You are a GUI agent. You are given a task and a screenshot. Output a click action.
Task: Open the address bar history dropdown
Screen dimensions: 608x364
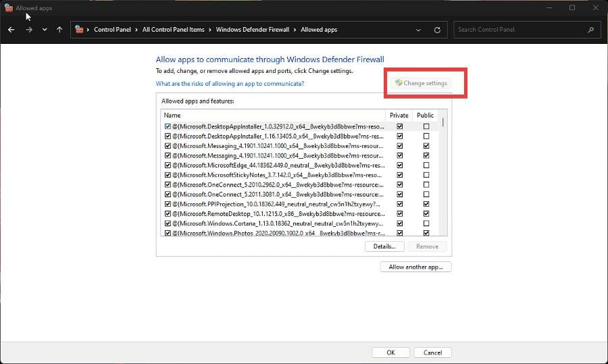(x=418, y=30)
